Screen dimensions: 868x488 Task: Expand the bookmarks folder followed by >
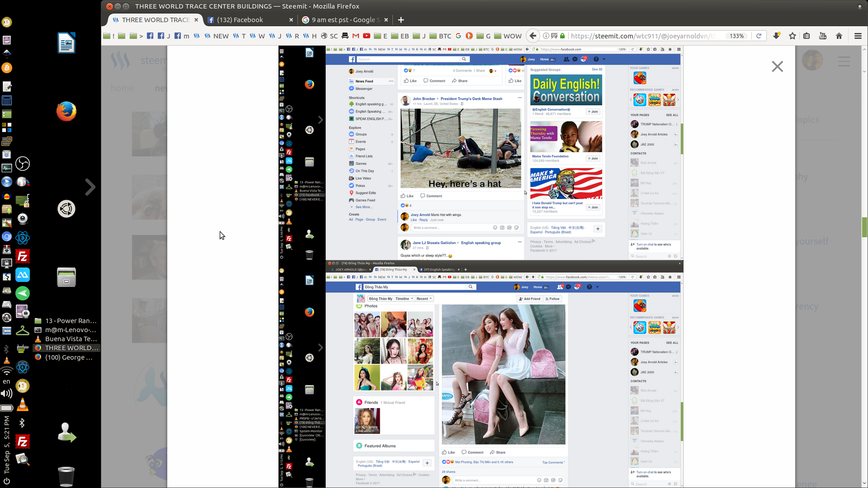[136, 36]
